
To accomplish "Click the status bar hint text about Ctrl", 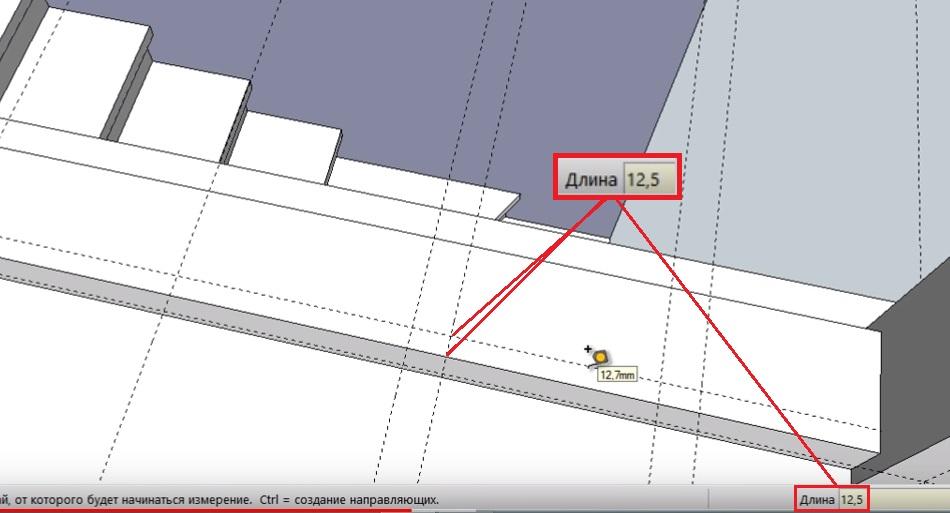I will 220,499.
